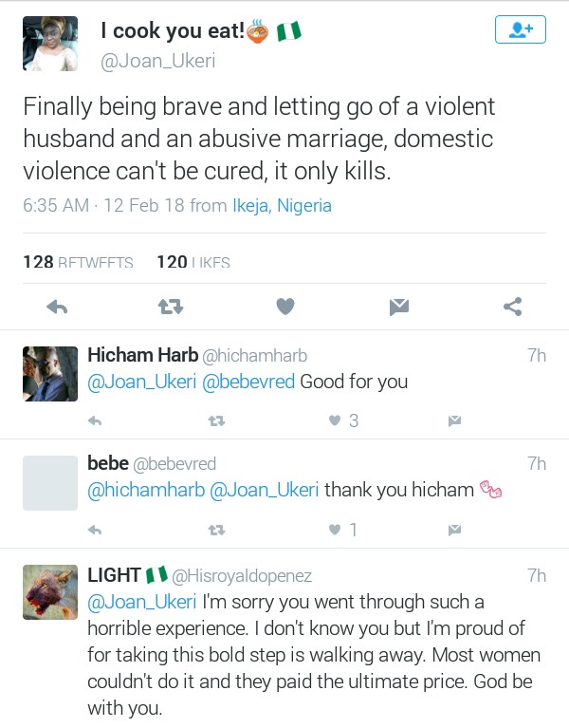
Task: Like the main tweet with heart icon
Action: coord(285,306)
